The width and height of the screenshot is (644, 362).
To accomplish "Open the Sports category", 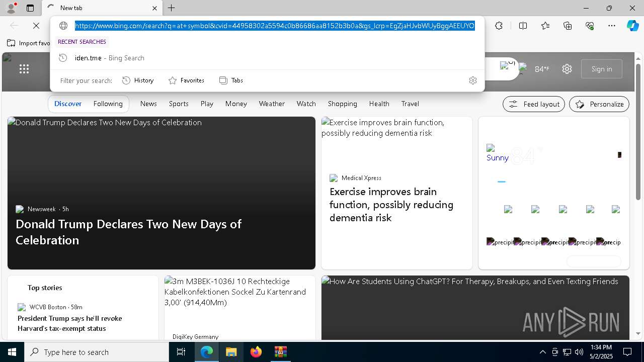I will 179,104.
